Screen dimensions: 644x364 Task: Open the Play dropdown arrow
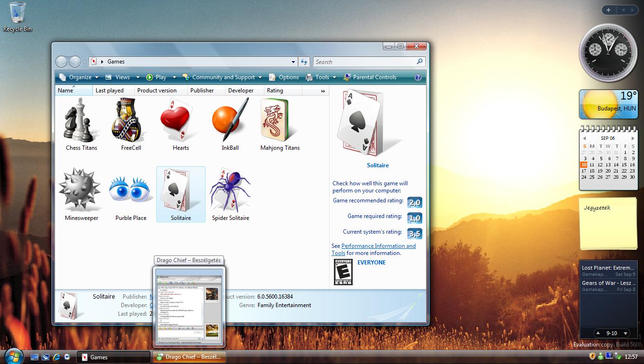click(x=174, y=77)
